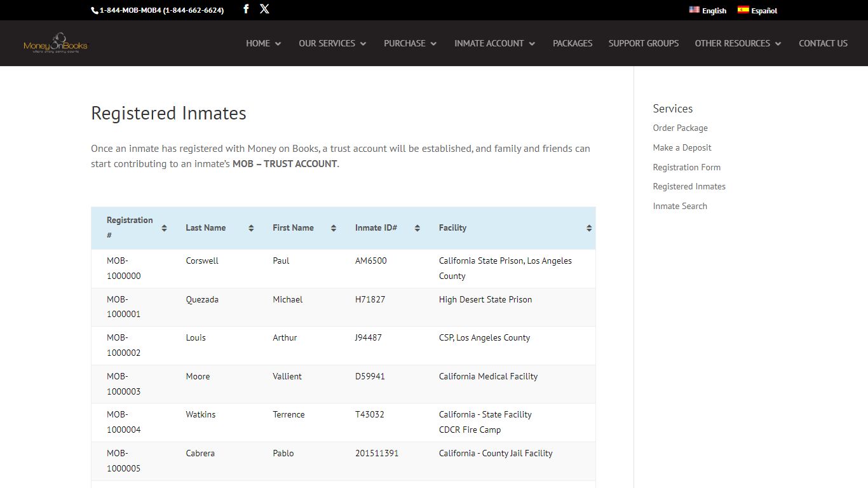Click the phone icon in top bar

[94, 10]
